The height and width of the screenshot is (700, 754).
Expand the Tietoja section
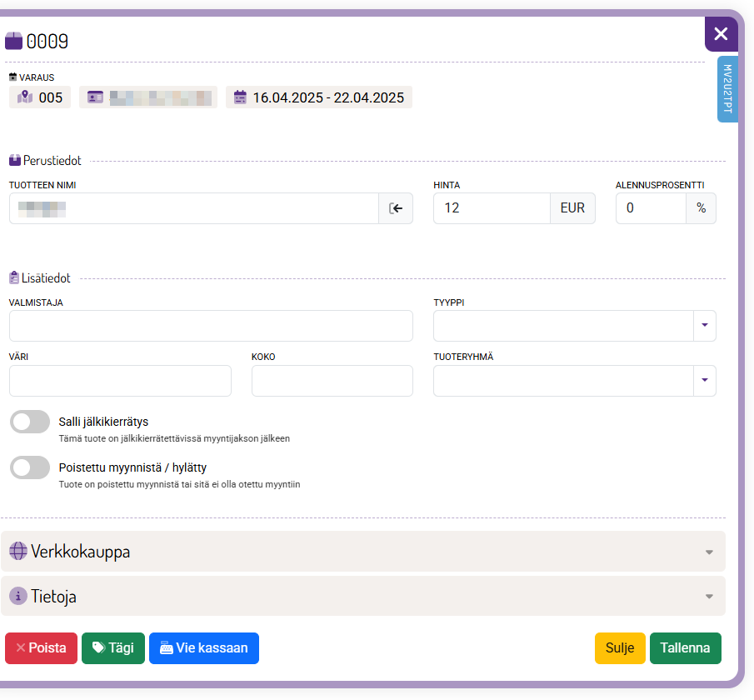pyautogui.click(x=363, y=596)
